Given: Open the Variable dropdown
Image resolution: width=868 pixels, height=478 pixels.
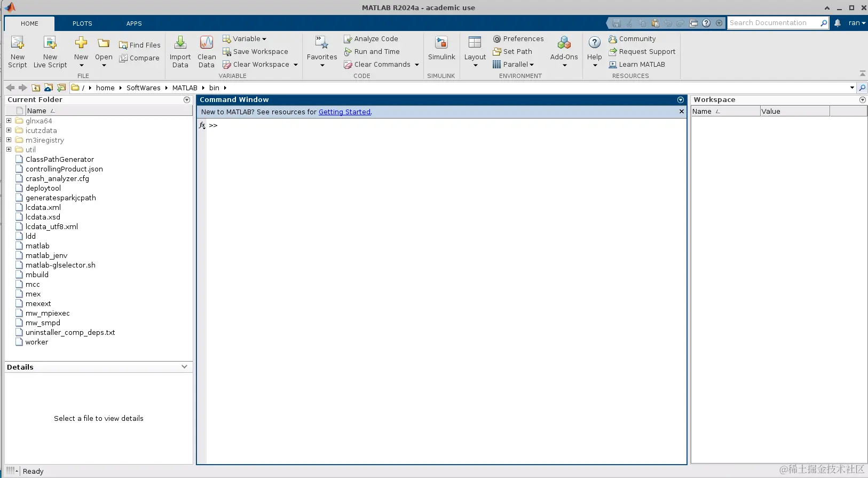Looking at the screenshot, I should pyautogui.click(x=244, y=38).
